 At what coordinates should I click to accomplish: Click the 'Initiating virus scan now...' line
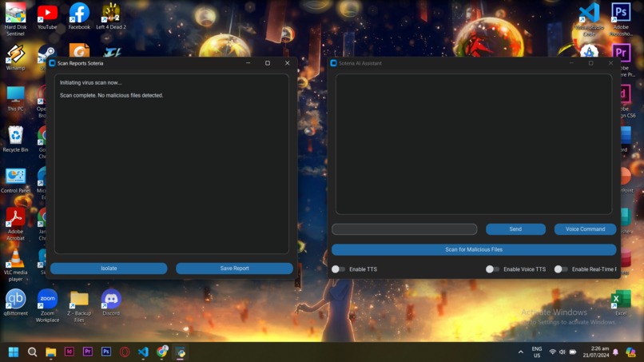coord(91,82)
